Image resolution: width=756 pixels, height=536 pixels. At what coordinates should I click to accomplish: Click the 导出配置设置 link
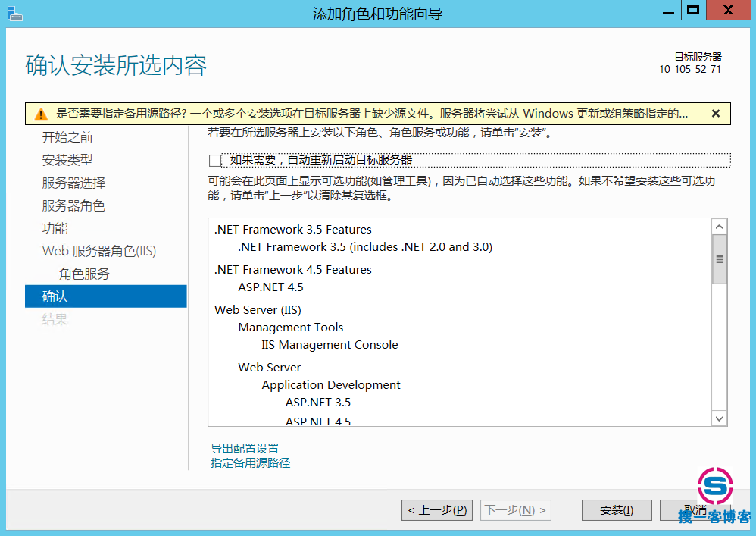click(245, 448)
